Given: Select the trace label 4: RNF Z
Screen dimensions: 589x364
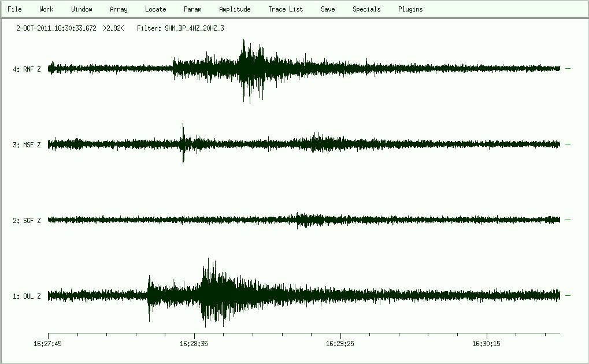Looking at the screenshot, I should 27,69.
